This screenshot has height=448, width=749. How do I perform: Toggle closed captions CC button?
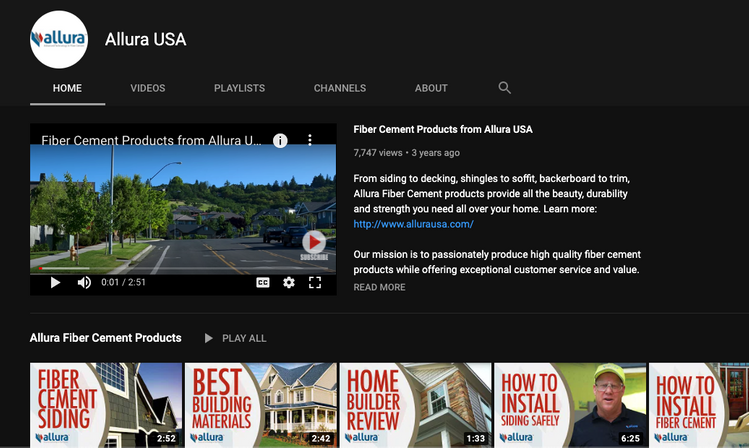click(x=263, y=283)
